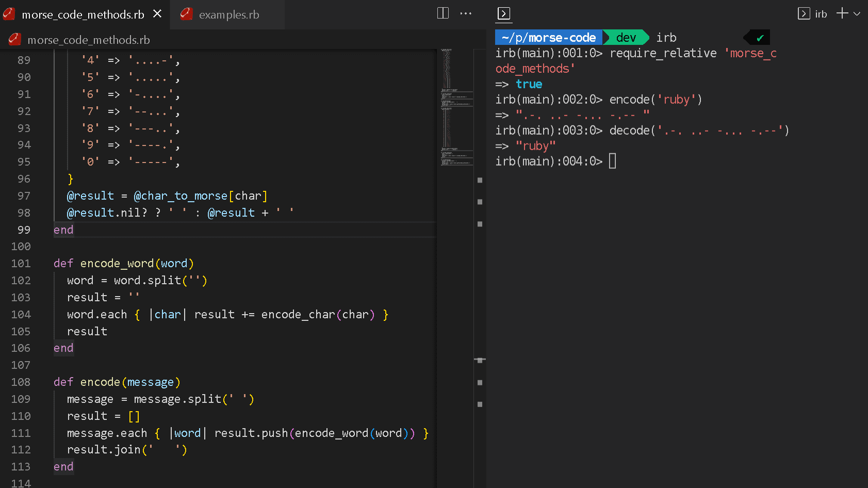This screenshot has height=488, width=868.
Task: Click the 'result.join(' line
Action: 127,450
